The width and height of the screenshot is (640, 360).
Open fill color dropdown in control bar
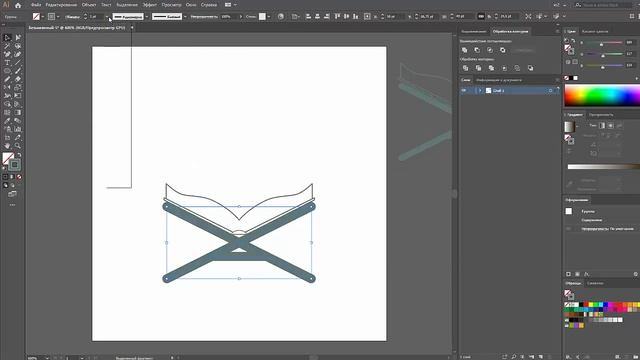[x=42, y=17]
